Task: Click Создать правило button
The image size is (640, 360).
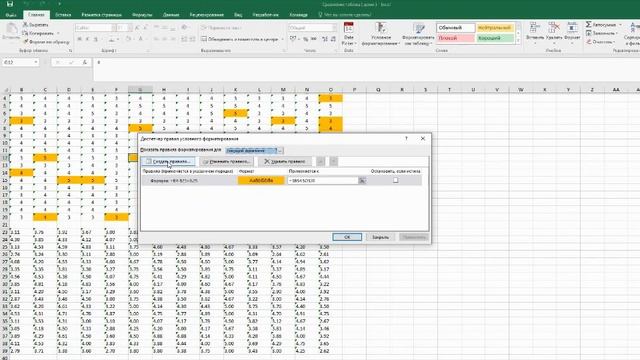Action: [168, 162]
